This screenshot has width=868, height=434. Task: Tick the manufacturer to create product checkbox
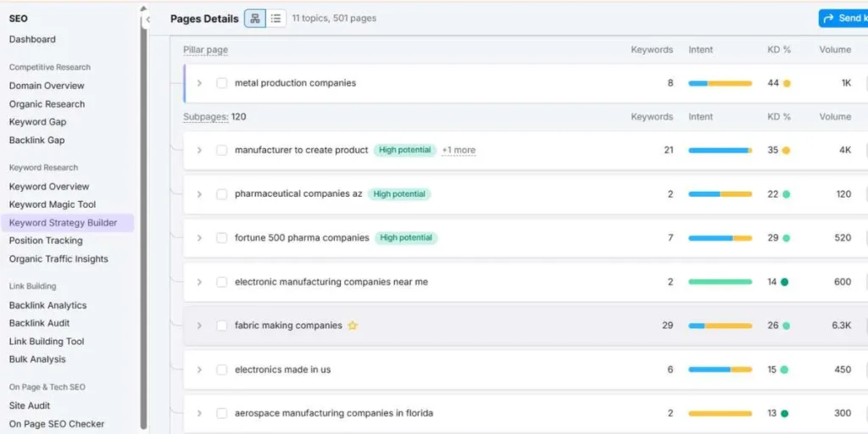tap(222, 150)
